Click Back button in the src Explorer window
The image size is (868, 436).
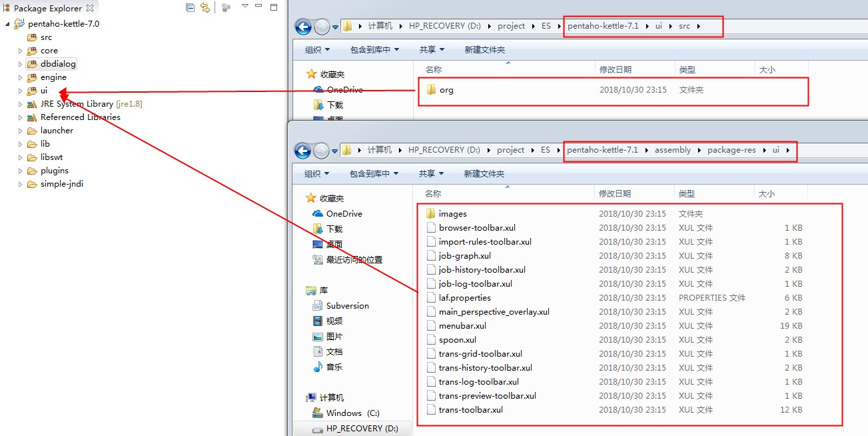click(303, 27)
